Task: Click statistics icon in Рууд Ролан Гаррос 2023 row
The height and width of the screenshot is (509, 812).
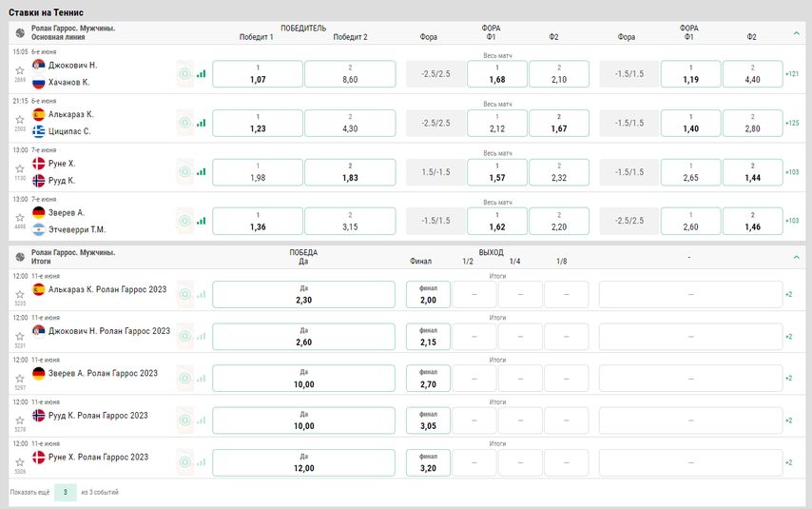Action: [201, 421]
